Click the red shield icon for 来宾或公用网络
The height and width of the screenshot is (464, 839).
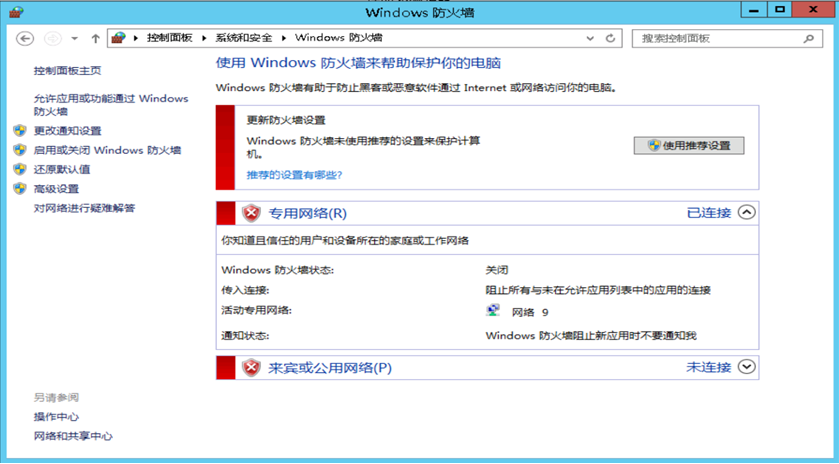point(251,368)
